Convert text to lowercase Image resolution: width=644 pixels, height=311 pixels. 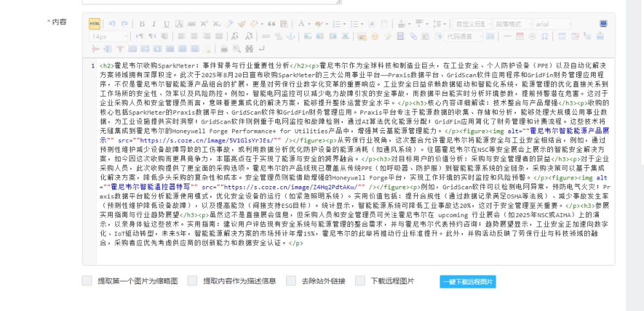tap(249, 37)
